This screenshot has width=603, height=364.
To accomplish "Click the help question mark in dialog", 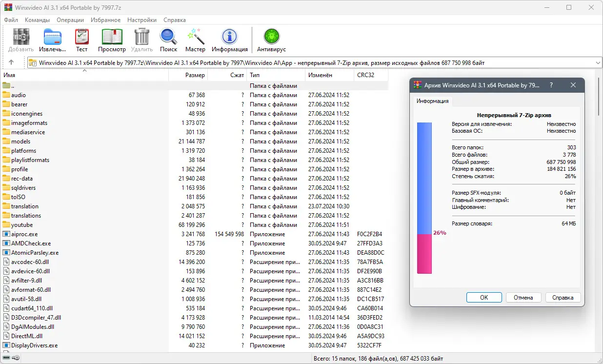I will point(551,85).
